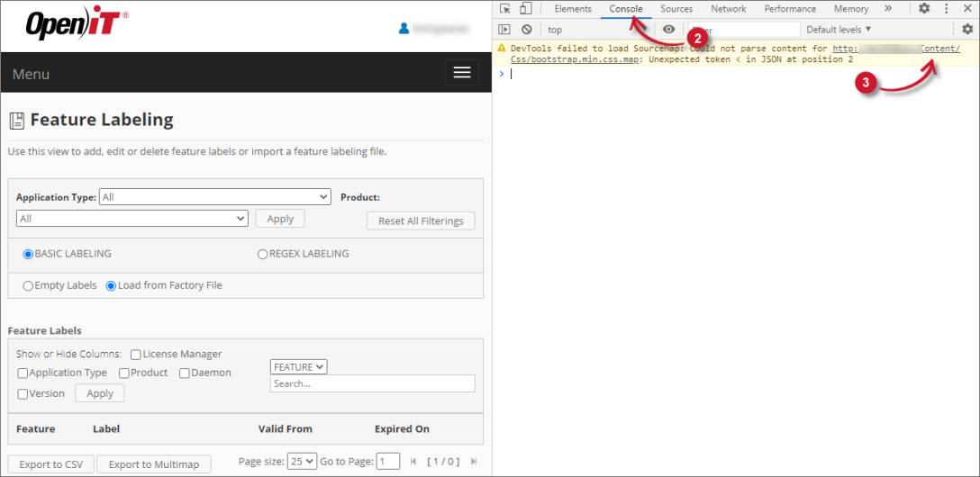Screen dimensions: 980x477
Task: Switch to the Sources tab
Action: [x=676, y=9]
